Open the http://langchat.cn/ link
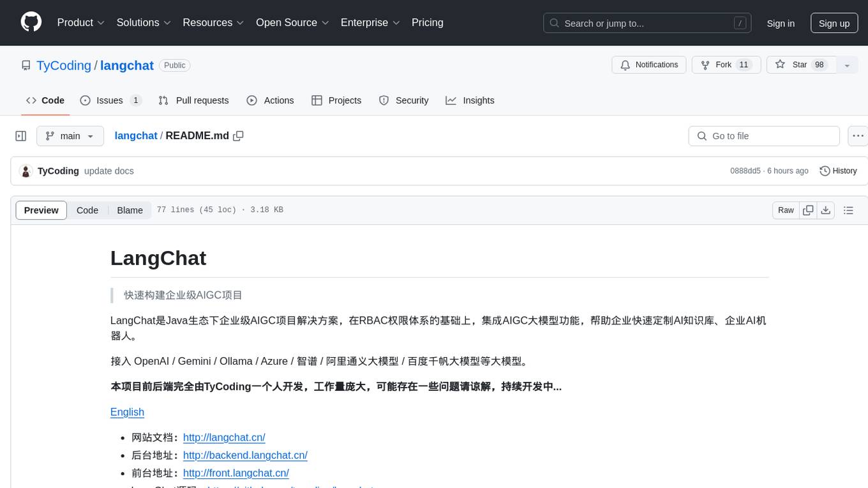Viewport: 868px width, 488px height. 224,438
